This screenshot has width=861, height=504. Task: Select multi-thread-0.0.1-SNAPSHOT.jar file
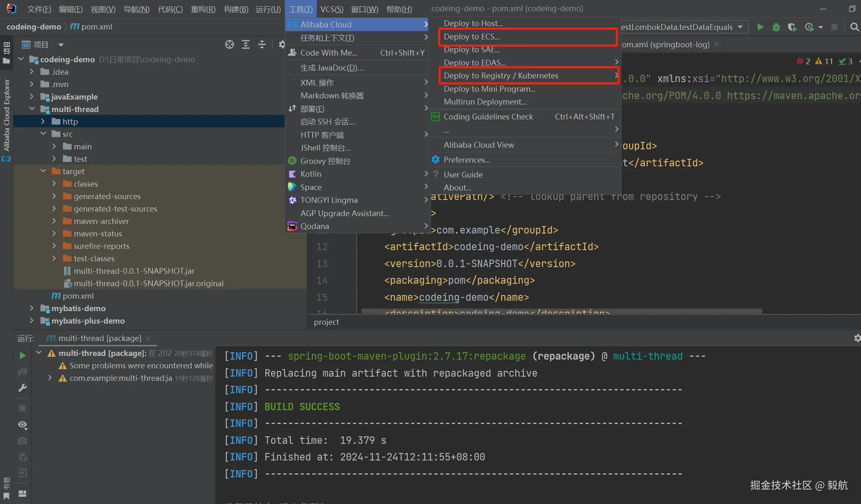[x=134, y=271]
